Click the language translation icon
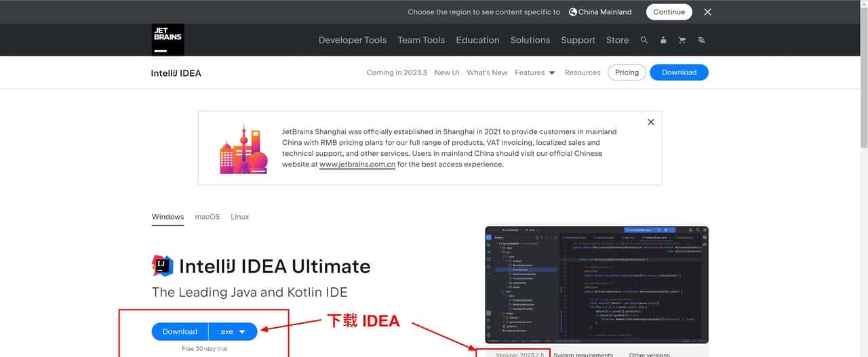This screenshot has width=868, height=357. [x=701, y=40]
